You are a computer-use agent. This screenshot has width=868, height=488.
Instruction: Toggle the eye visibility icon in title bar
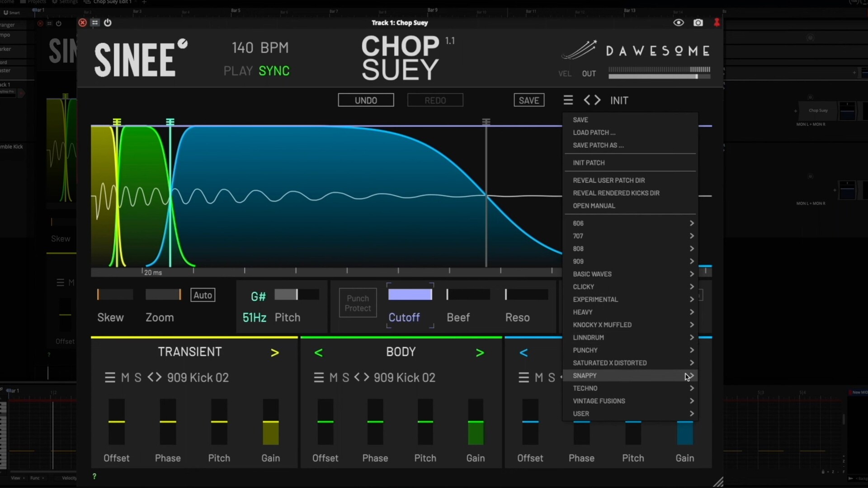tap(678, 23)
